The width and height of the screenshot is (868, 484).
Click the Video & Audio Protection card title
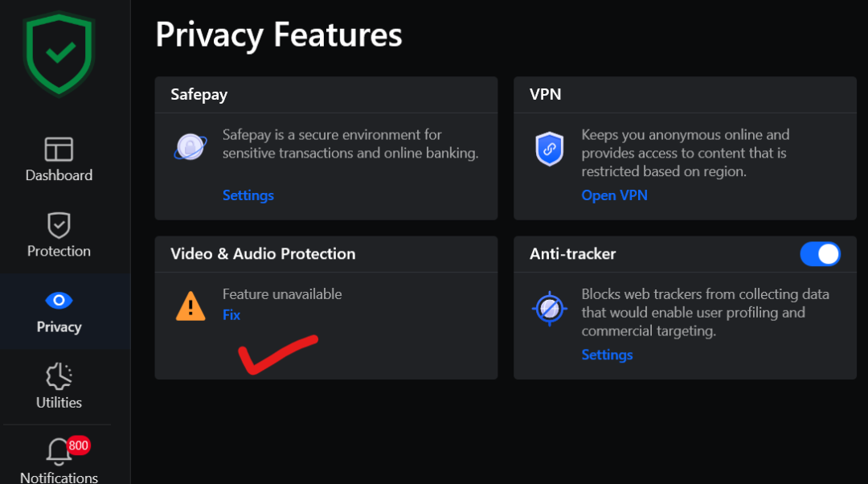[263, 254]
